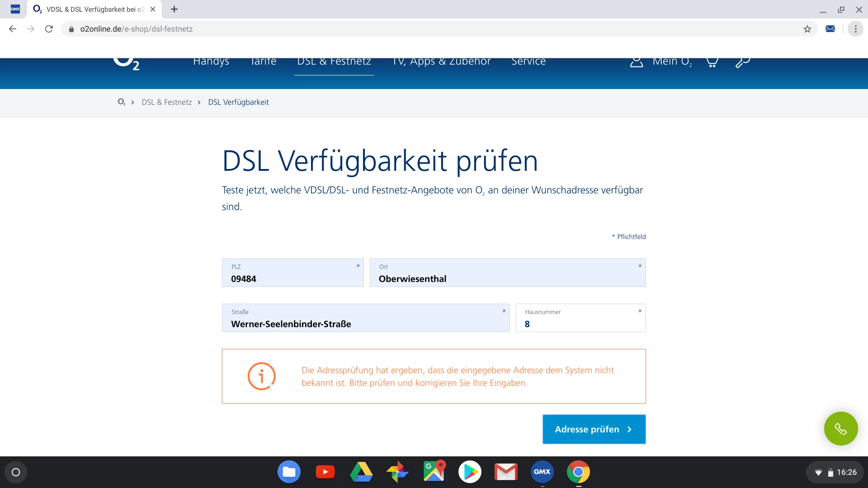868x488 pixels.
Task: Click the orange info icon in the error box
Action: click(x=261, y=376)
